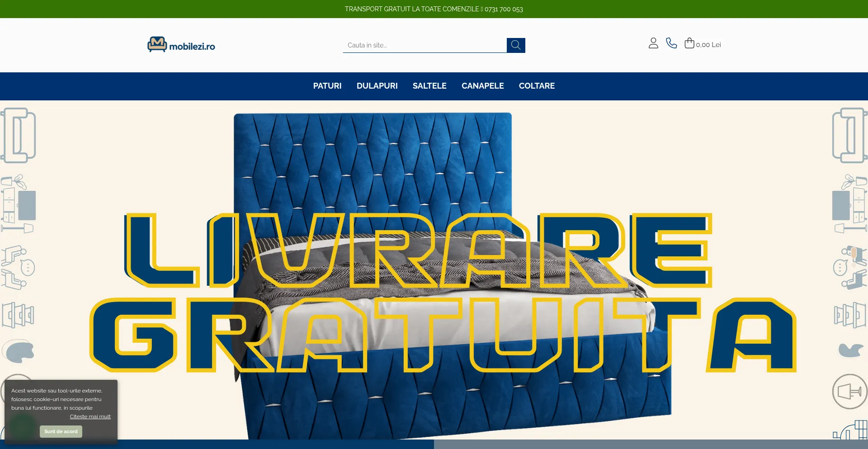Accept cookies with Sunt de acord
This screenshot has width=868, height=449.
click(x=61, y=431)
